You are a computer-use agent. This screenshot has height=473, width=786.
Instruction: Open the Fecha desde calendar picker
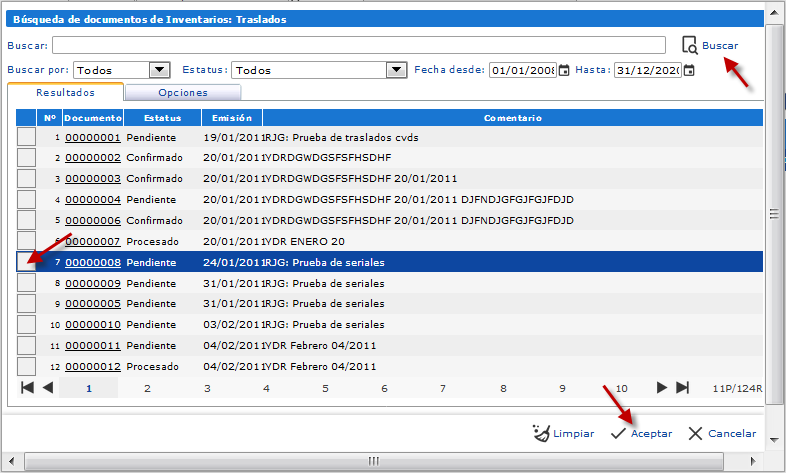pos(564,71)
